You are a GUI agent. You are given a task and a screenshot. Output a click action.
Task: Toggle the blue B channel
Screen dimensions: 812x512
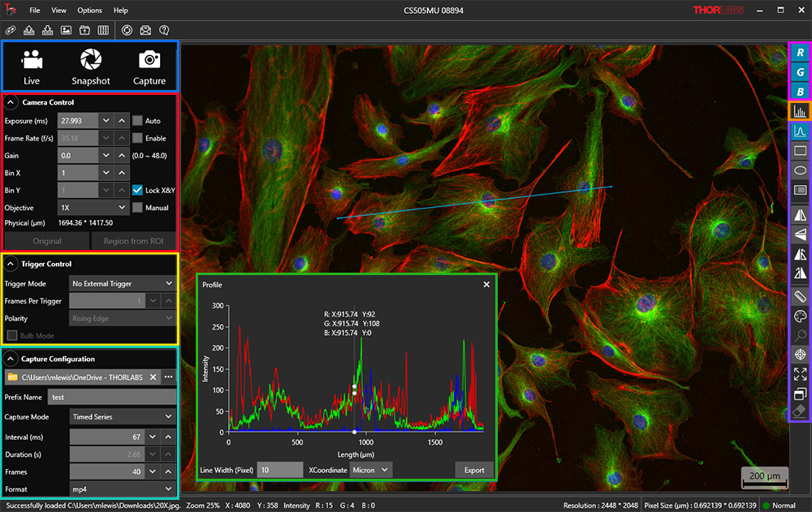point(800,92)
